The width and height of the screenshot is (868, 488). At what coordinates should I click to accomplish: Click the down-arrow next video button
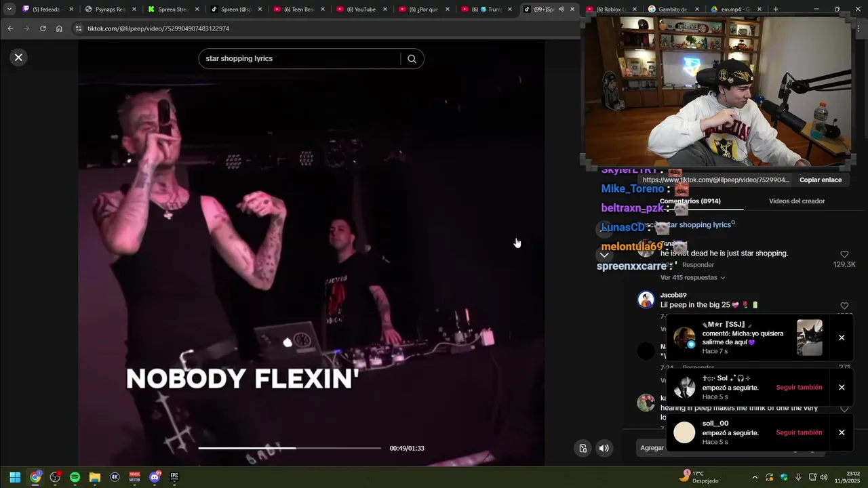pos(604,255)
